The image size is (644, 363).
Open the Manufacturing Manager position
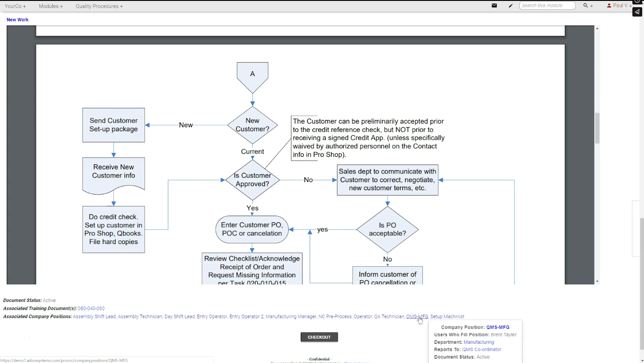[x=291, y=316]
